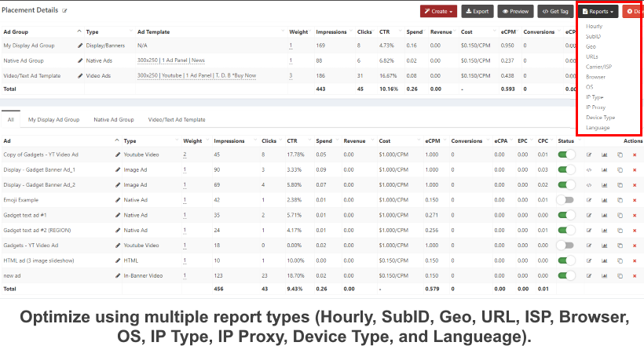Duplicate Display - Gadget Banner Ad_1
The image size is (644, 353).
pos(620,170)
